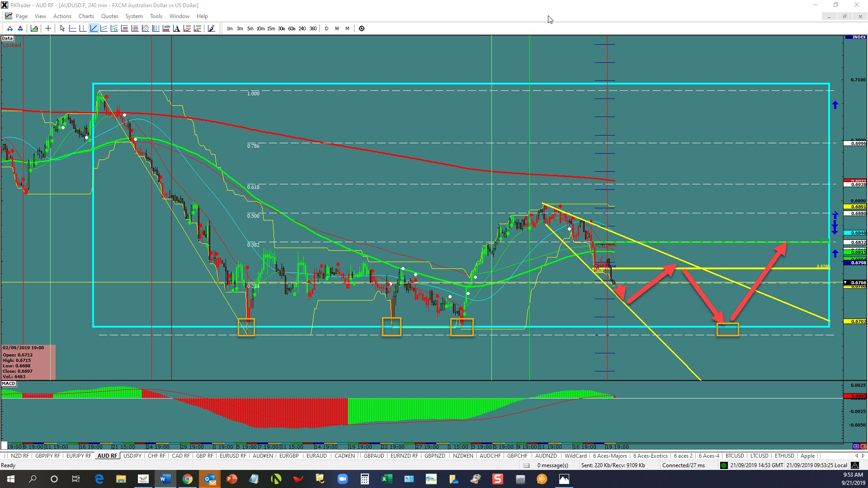Screen dimensions: 868x488
Task: Click the sell order icon with minus
Action: click(9, 28)
